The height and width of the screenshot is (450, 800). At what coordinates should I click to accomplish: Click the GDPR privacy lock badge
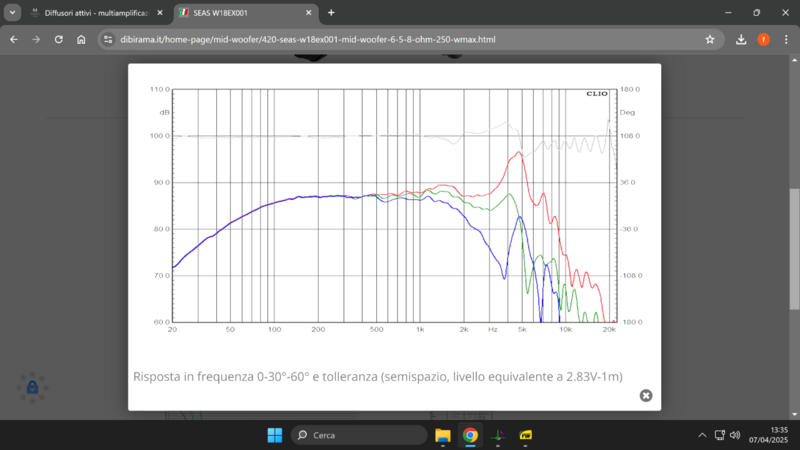pyautogui.click(x=32, y=387)
